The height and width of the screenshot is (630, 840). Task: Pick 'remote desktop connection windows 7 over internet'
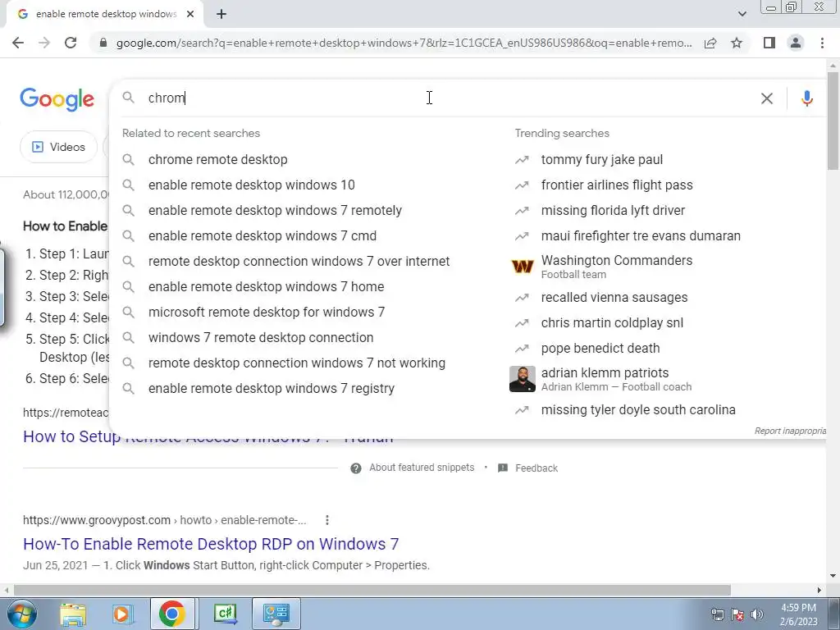(299, 262)
